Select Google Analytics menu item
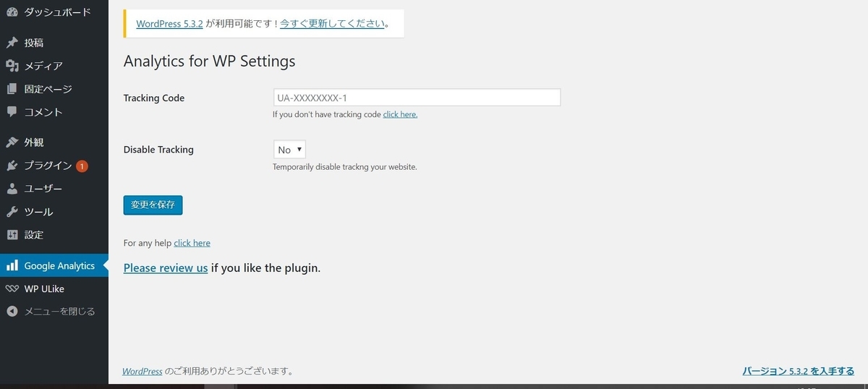Image resolution: width=868 pixels, height=389 pixels. click(x=54, y=265)
